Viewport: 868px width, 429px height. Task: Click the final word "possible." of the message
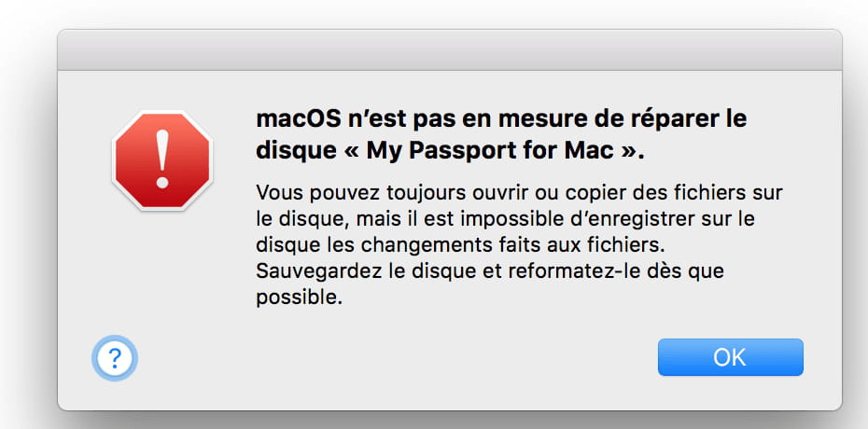coord(300,298)
